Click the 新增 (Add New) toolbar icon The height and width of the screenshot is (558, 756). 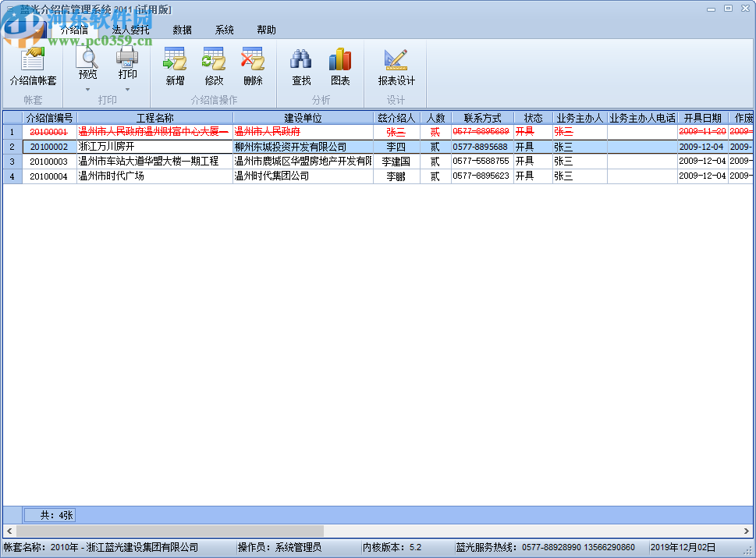click(174, 66)
